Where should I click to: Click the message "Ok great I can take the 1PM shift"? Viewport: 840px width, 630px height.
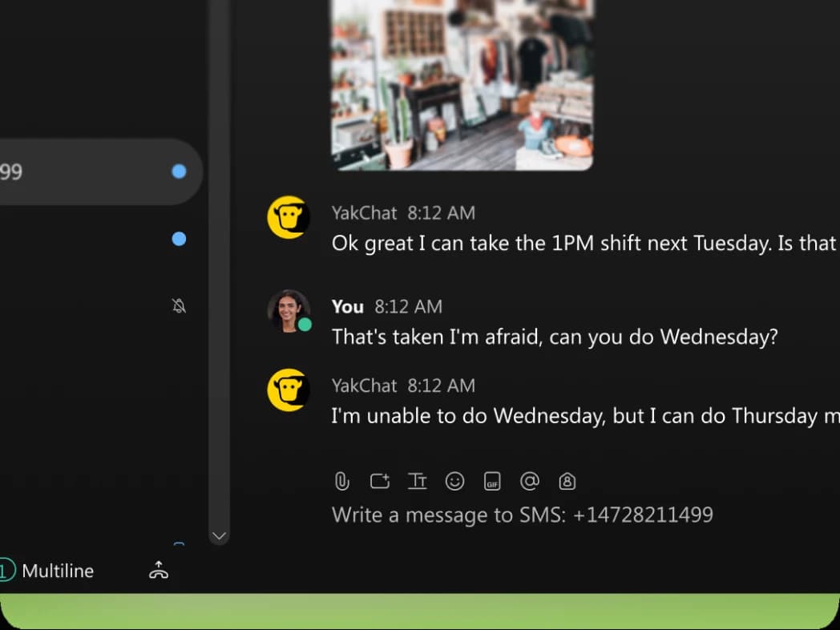click(x=584, y=243)
